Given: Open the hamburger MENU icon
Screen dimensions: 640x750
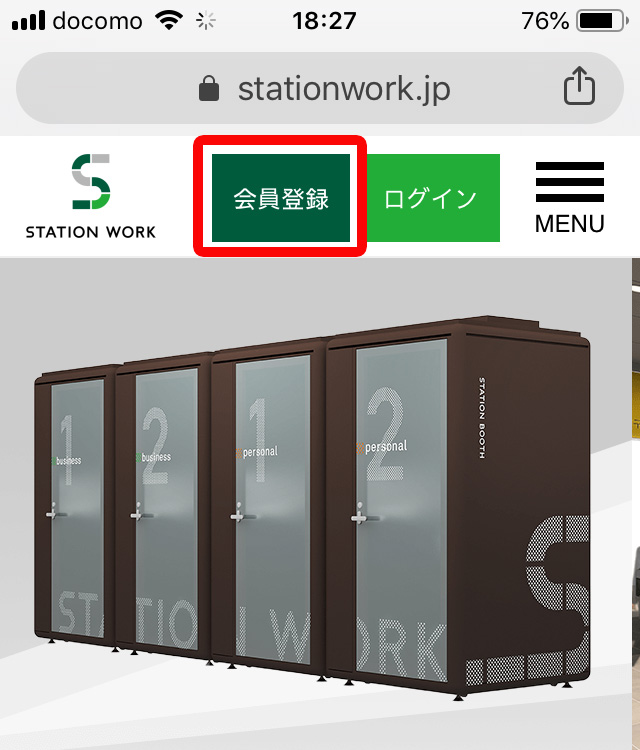Looking at the screenshot, I should click(x=570, y=198).
